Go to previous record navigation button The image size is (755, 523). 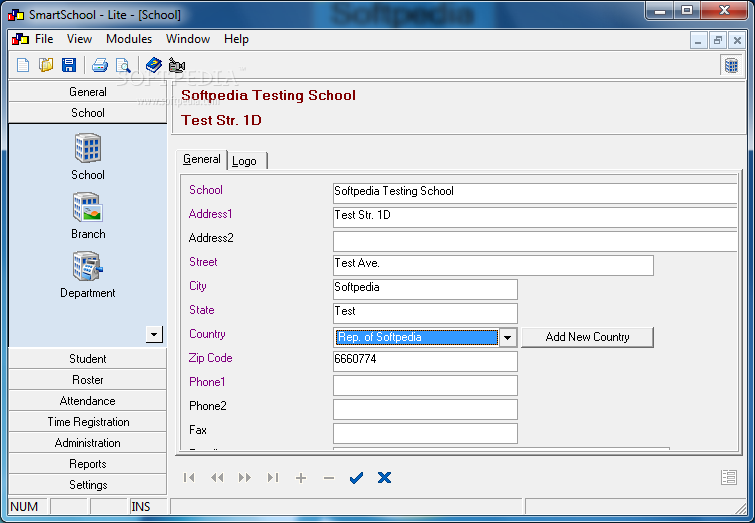(217, 477)
